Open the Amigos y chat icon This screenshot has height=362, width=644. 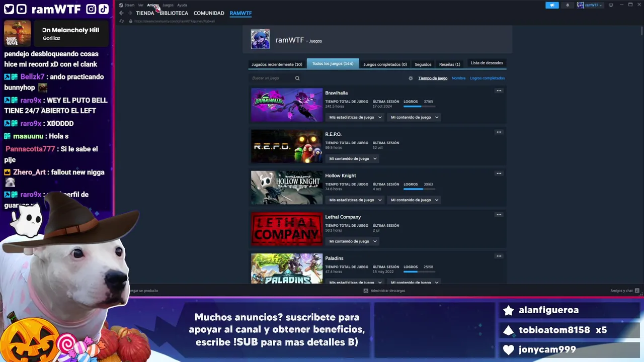637,291
